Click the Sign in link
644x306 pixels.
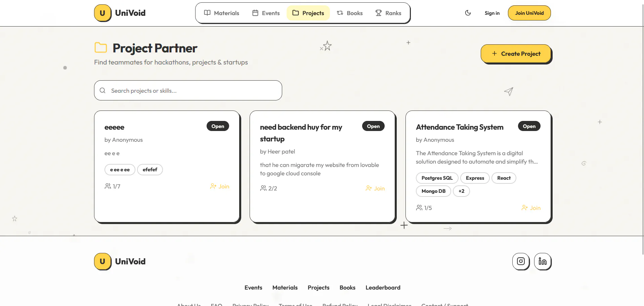click(492, 13)
